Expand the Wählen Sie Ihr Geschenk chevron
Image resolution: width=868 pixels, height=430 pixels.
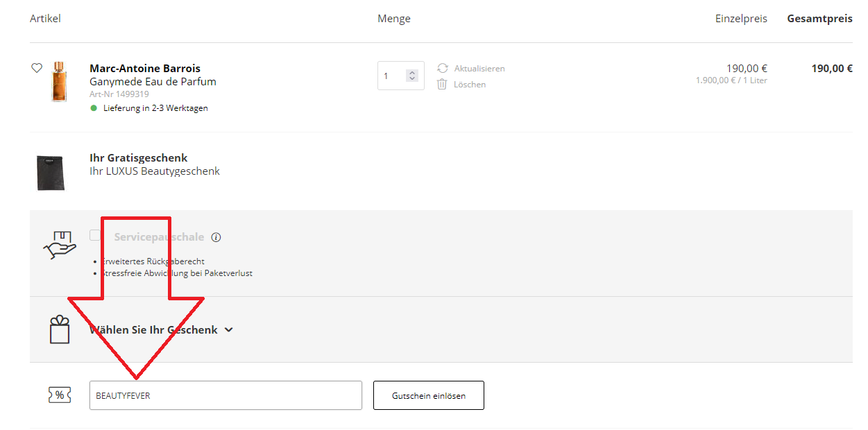229,330
